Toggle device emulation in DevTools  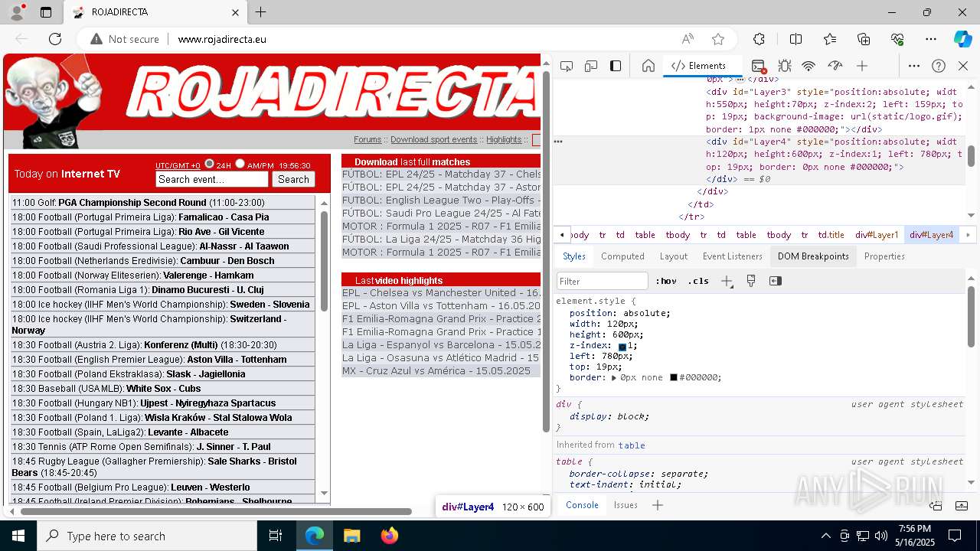coord(590,66)
